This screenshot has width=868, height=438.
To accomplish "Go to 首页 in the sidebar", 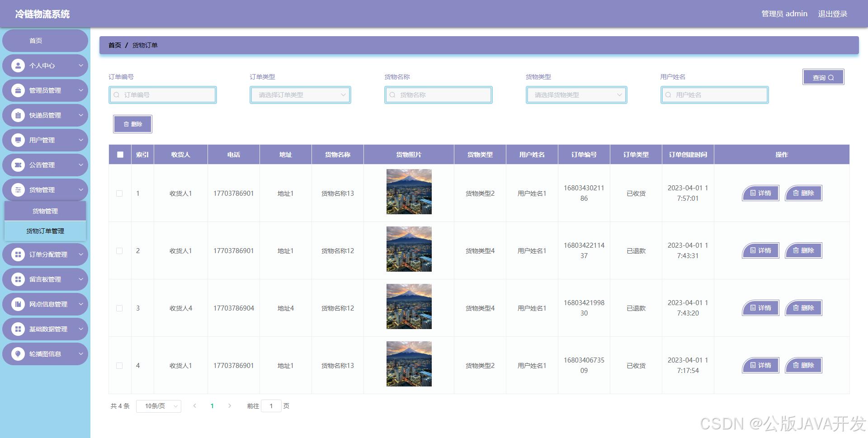I will (x=45, y=41).
